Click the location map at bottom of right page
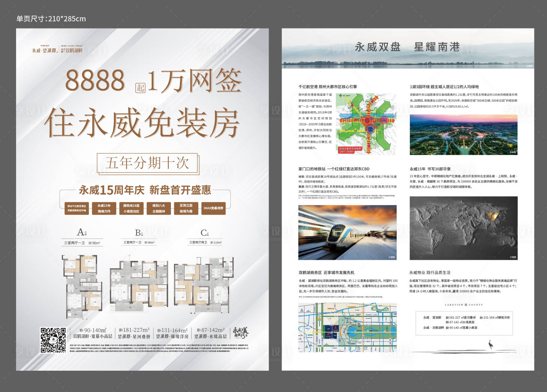Screen dimensions: 547x392 [347, 328]
